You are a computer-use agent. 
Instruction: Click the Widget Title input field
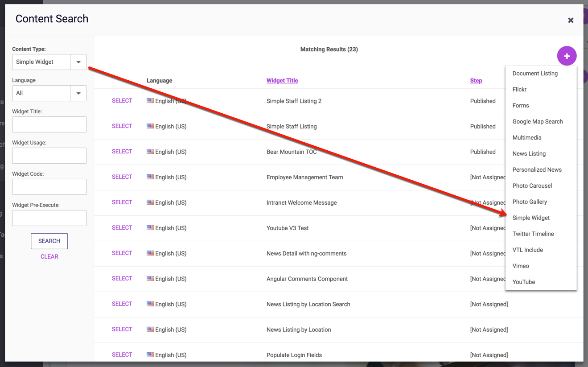coord(49,124)
